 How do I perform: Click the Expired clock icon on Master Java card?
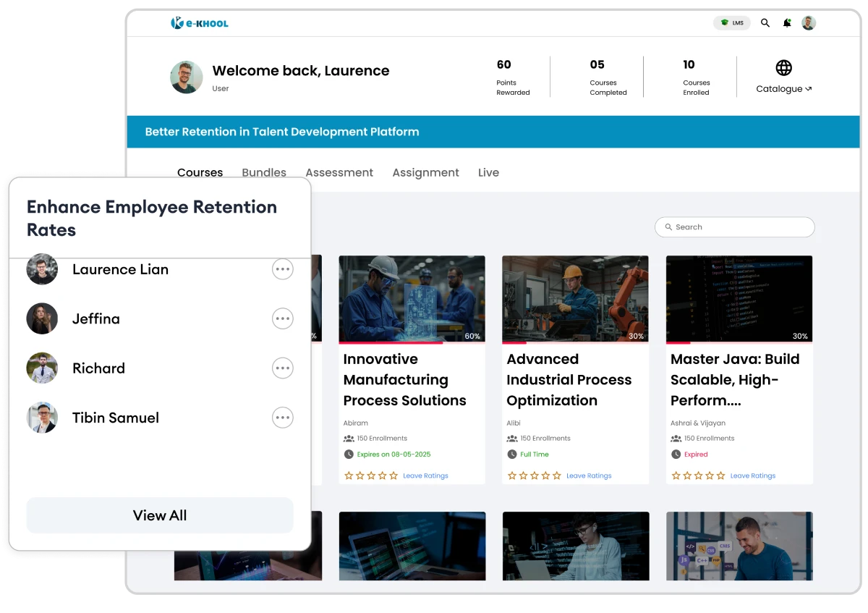(675, 454)
